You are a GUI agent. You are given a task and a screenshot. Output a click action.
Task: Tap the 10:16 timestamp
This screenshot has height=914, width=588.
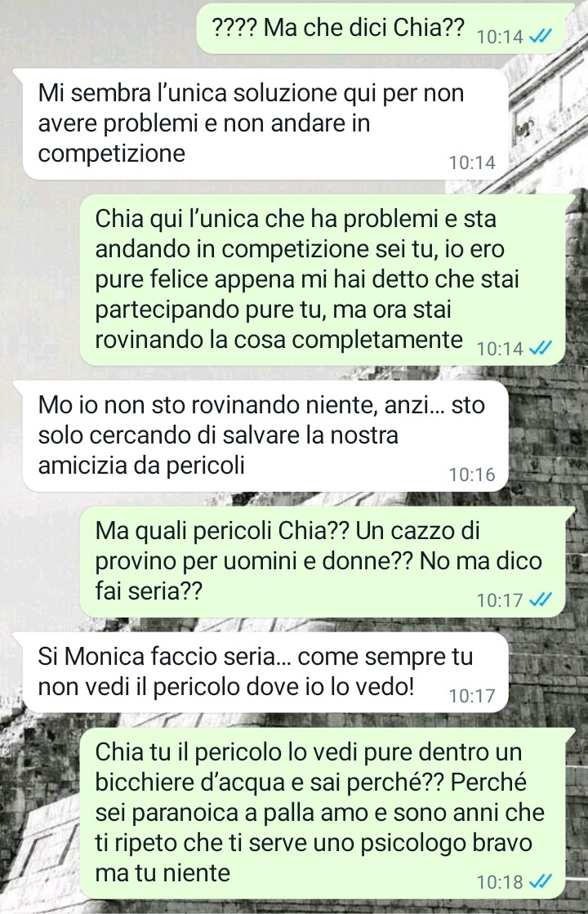click(472, 475)
